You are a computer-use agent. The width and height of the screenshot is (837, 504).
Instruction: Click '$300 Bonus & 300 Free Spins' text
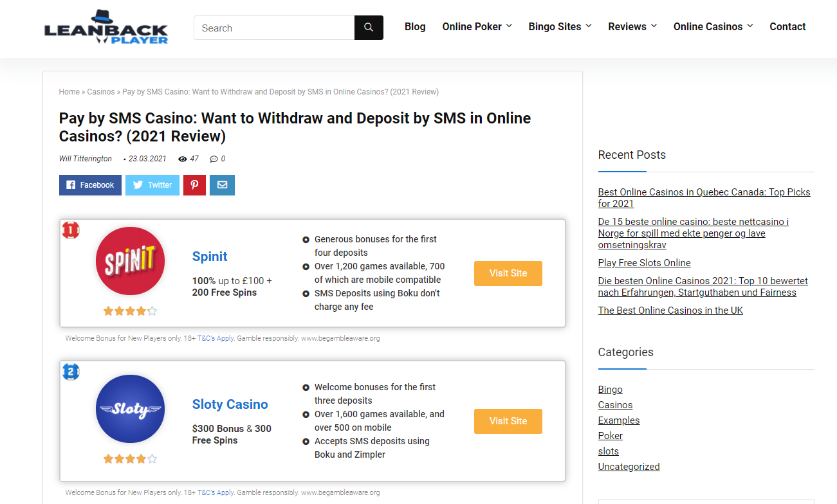(x=232, y=435)
